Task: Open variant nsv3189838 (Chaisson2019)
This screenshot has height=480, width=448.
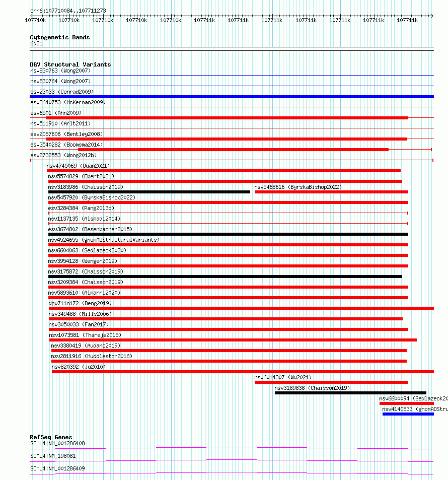Action: coord(312,388)
